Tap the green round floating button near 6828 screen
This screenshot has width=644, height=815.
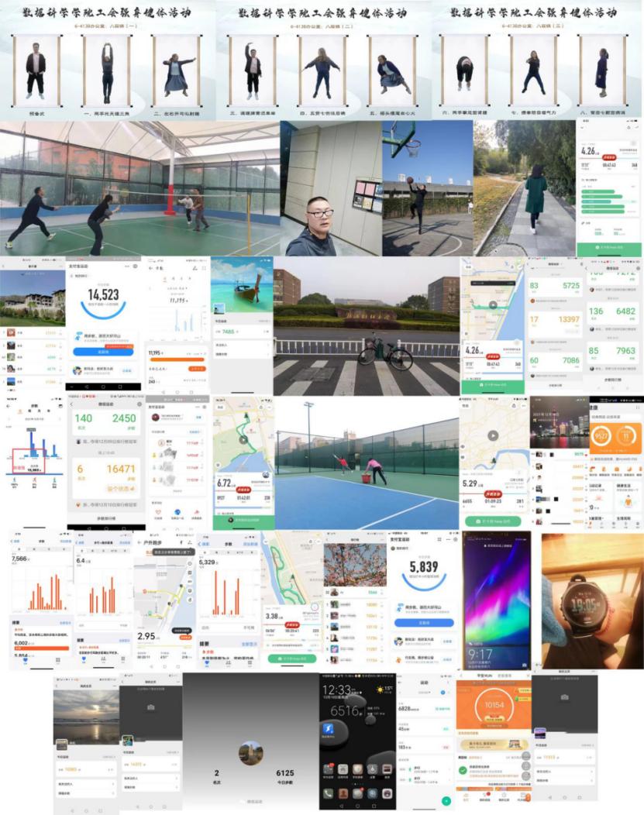pos(446,801)
